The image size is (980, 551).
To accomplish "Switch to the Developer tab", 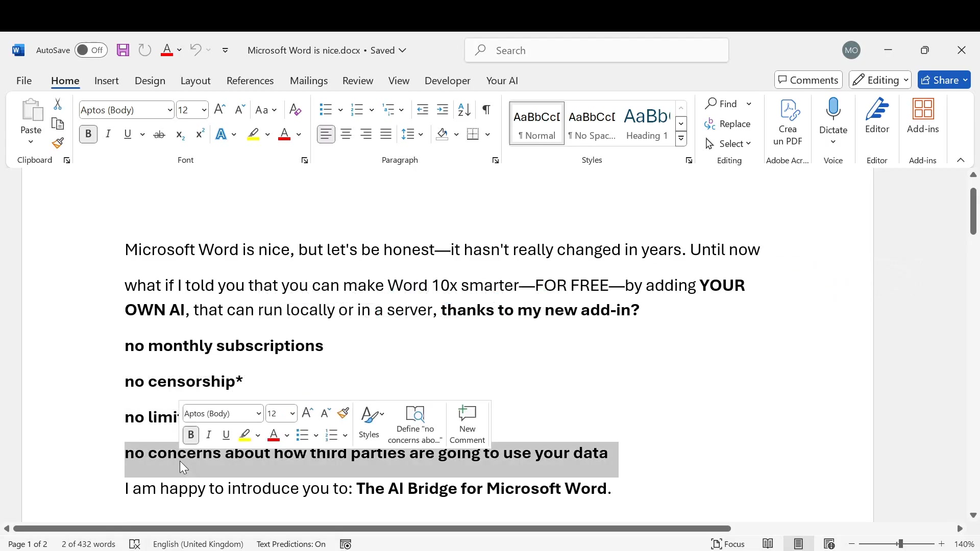I will tap(447, 81).
